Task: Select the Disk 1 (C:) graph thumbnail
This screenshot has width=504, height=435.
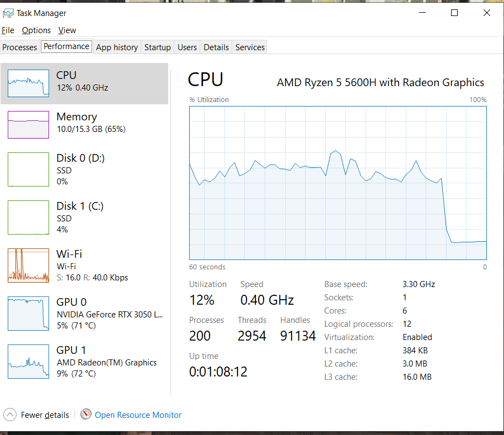Action: pyautogui.click(x=28, y=217)
